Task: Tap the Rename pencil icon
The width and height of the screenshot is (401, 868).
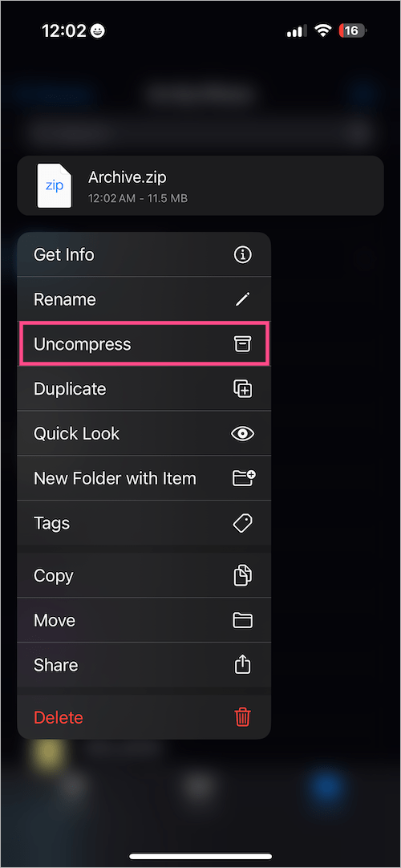Action: coord(242,299)
